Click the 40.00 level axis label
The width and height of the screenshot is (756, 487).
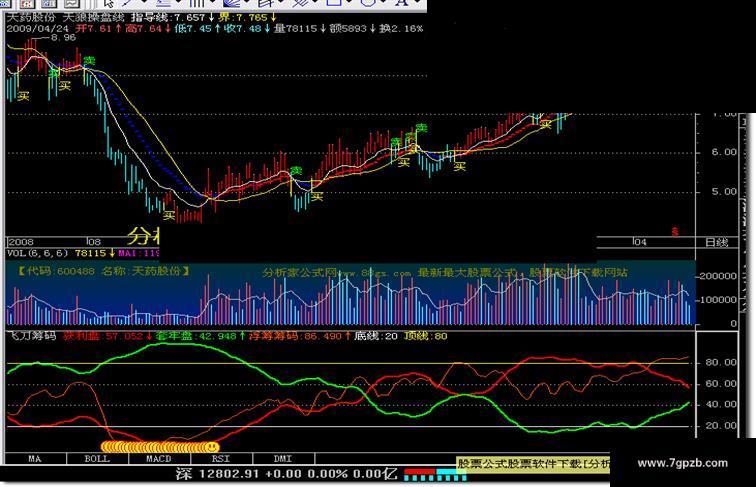[x=721, y=405]
